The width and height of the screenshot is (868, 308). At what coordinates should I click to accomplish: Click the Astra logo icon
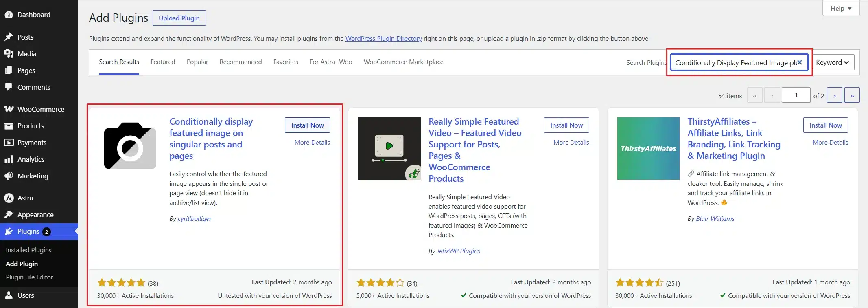pos(9,198)
